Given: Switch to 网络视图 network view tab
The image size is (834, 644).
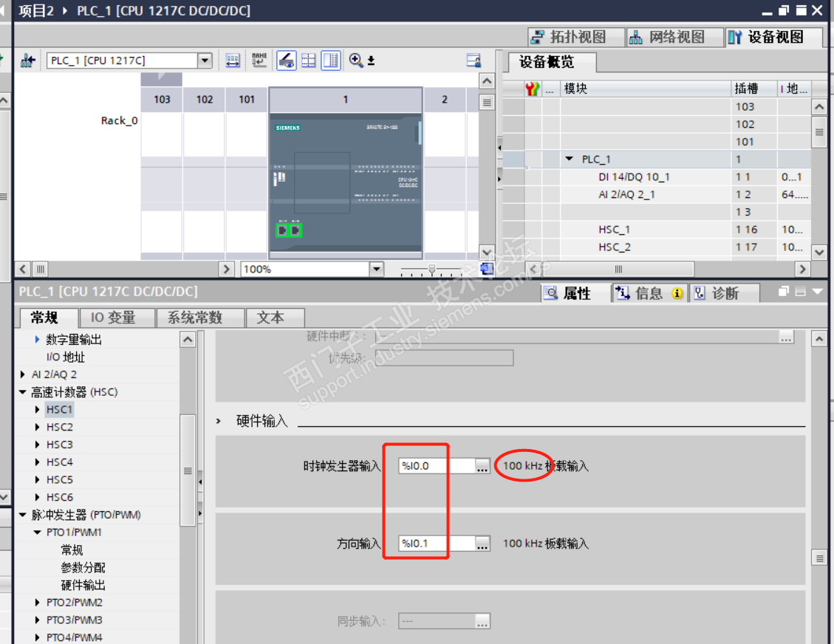Looking at the screenshot, I should pyautogui.click(x=675, y=37).
